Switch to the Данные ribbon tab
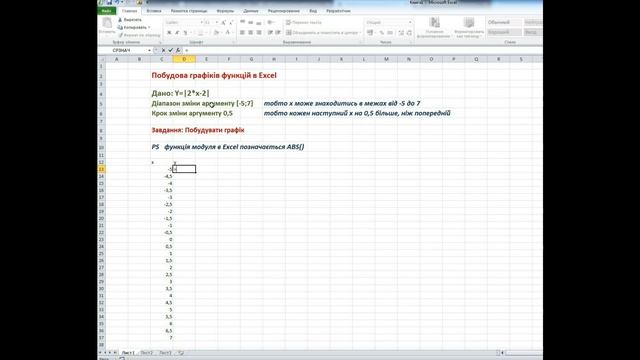640x360 pixels. click(251, 11)
